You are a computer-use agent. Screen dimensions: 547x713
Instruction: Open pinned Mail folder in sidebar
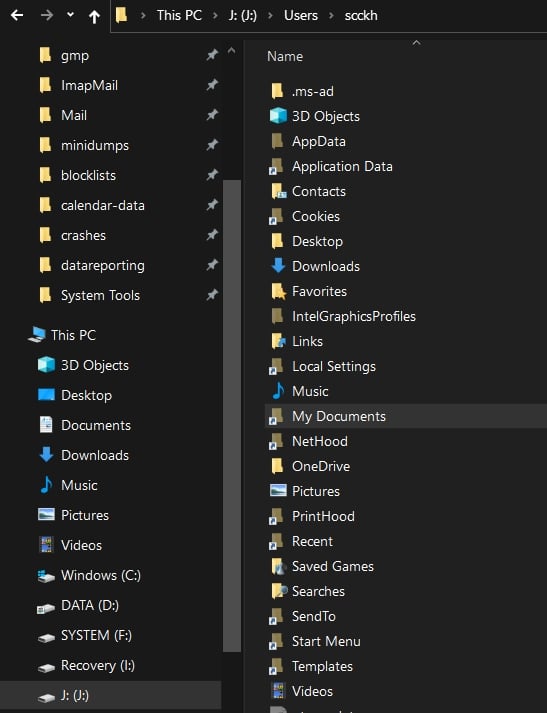point(74,115)
